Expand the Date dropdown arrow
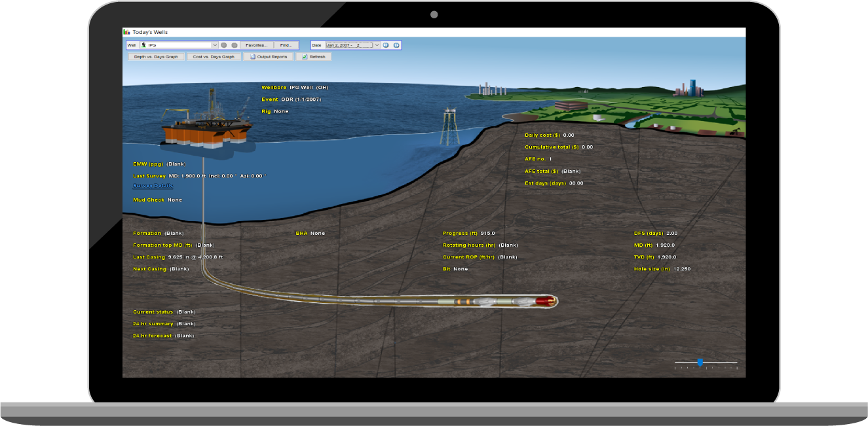This screenshot has width=868, height=426. click(377, 45)
